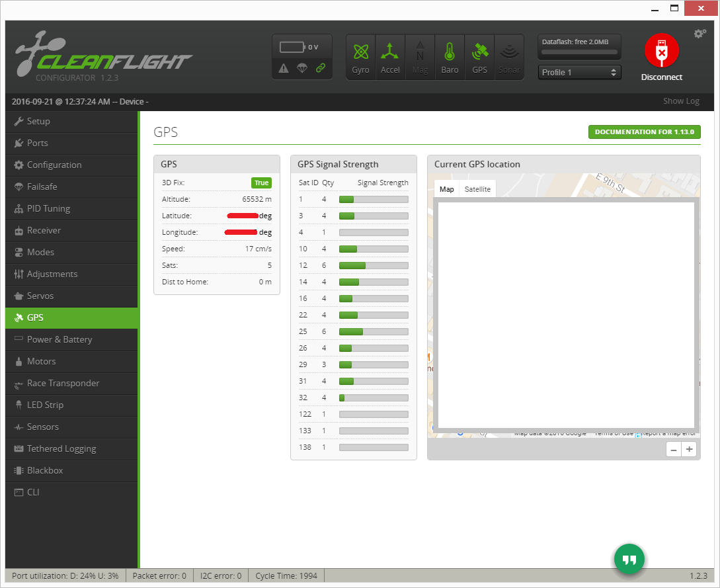Click the Dataflash free space bar
The image size is (720, 588).
pos(579,52)
